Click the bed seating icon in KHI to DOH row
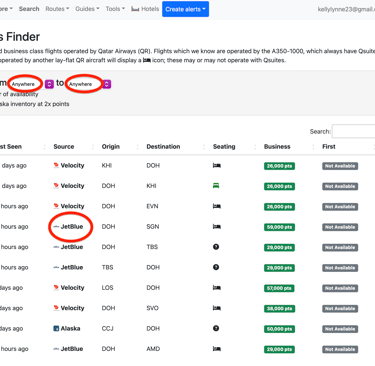The image size is (375, 366). (x=217, y=165)
